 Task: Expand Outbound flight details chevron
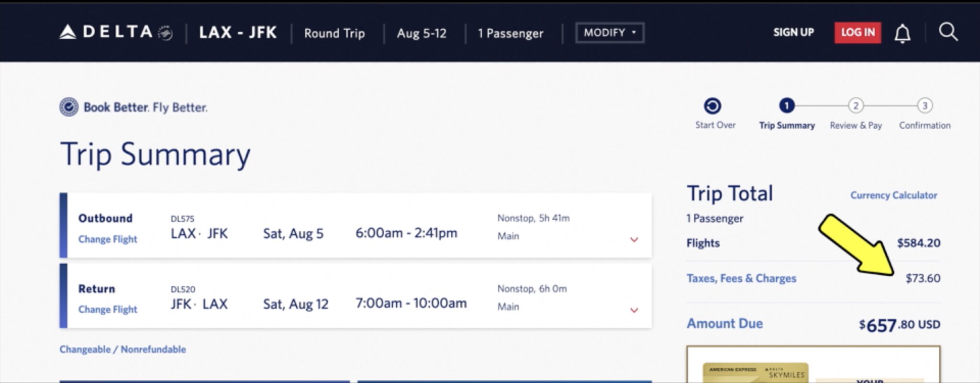pos(634,239)
